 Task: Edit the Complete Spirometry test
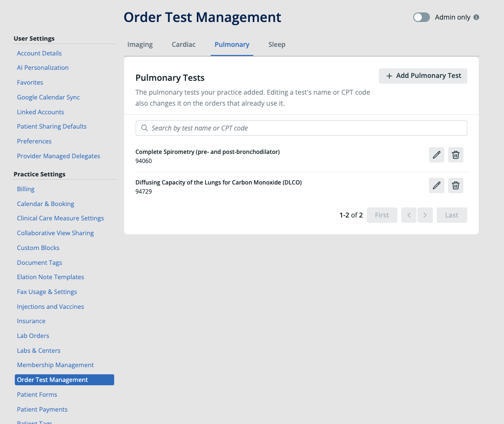coord(436,155)
